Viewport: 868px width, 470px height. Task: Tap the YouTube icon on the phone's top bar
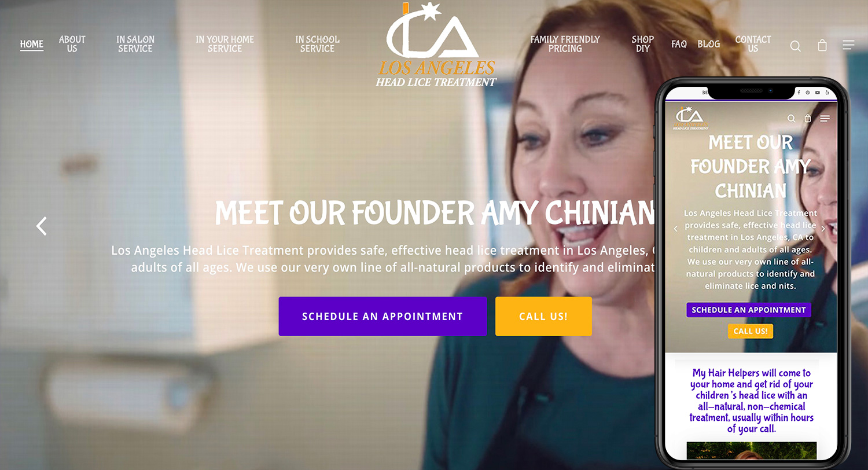coord(818,93)
